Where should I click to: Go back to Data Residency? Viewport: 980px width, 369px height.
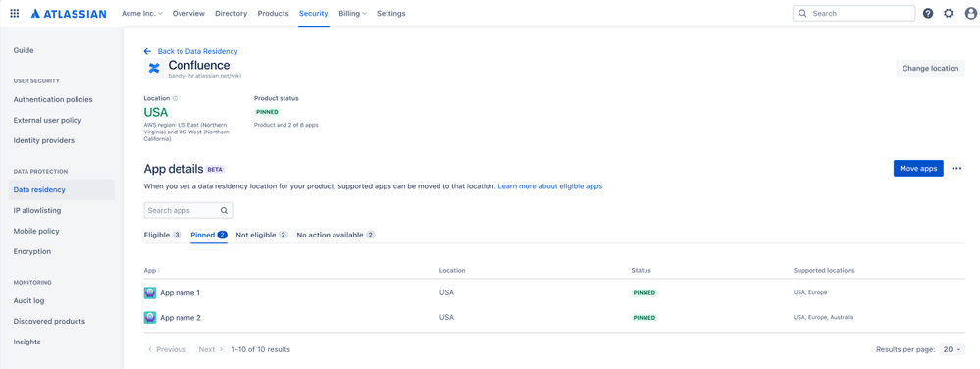tap(190, 51)
